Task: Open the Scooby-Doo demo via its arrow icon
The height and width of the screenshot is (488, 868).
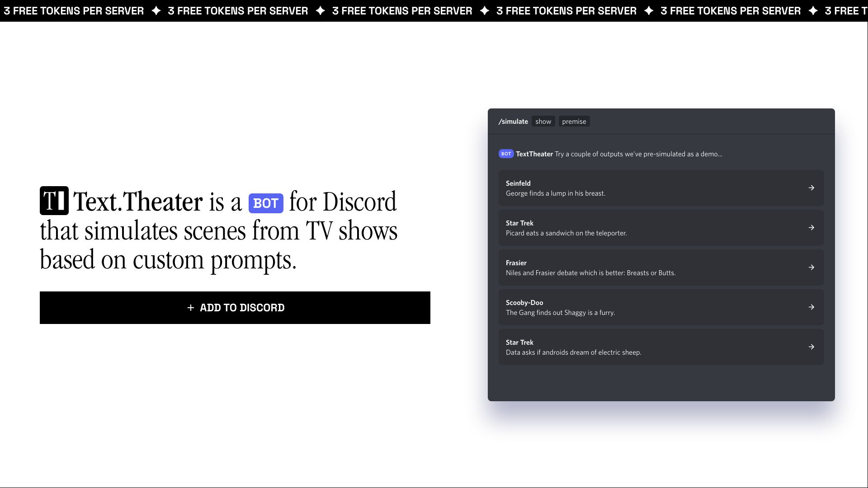Action: (811, 307)
